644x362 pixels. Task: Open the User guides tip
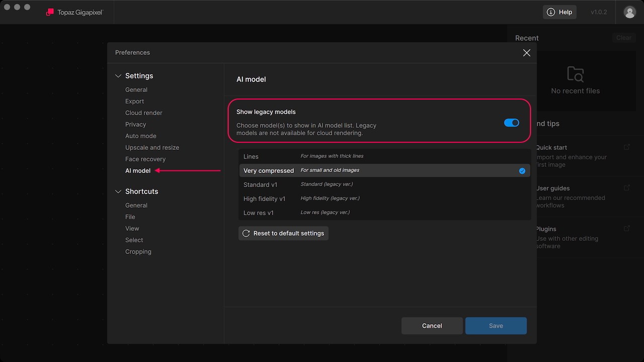(x=585, y=197)
